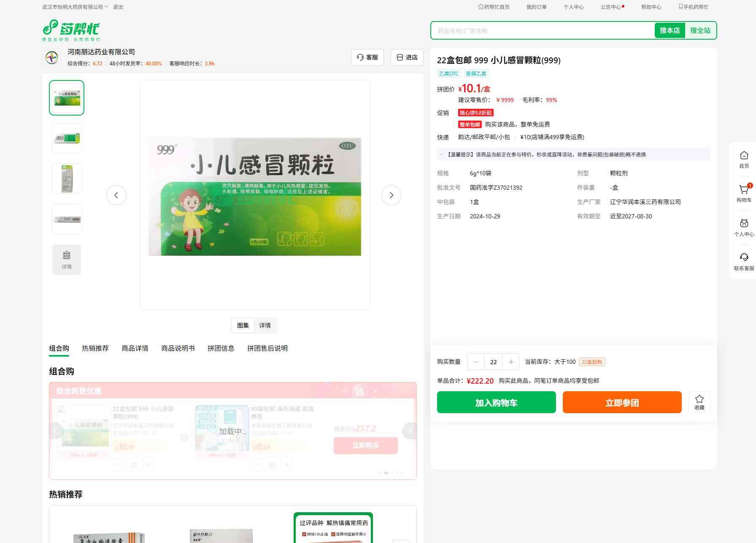Click the green 加入购物车 button
This screenshot has width=756, height=543.
[x=496, y=402]
